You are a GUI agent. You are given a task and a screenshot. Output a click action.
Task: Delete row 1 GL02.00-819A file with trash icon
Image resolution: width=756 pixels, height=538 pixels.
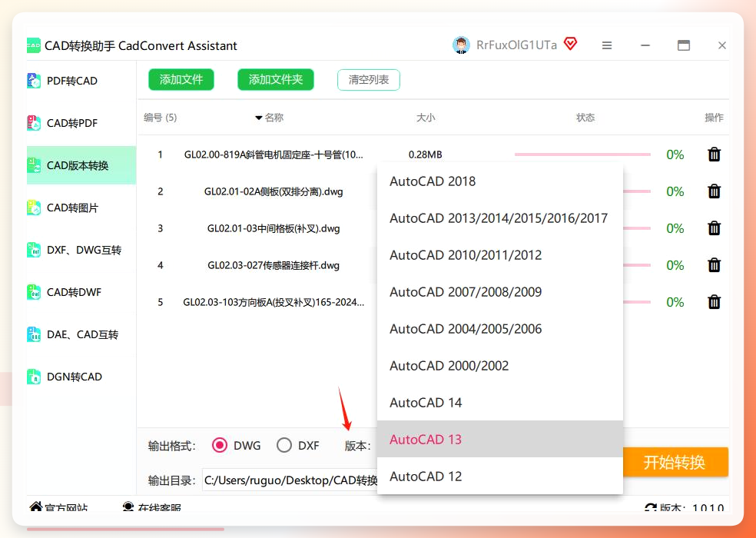714,154
